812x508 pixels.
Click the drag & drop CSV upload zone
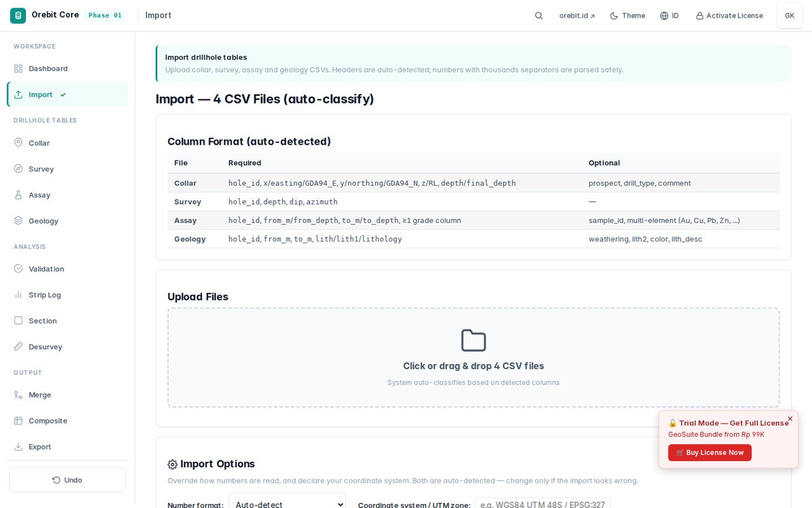click(x=473, y=358)
